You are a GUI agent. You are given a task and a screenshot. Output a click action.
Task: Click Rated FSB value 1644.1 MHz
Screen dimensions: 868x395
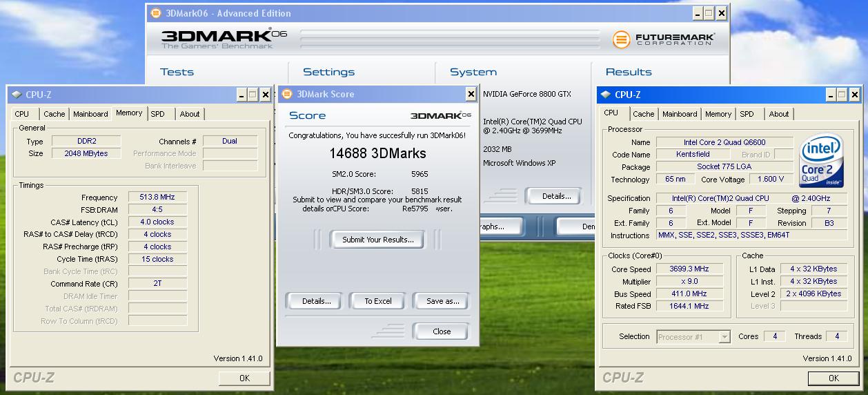coord(689,307)
